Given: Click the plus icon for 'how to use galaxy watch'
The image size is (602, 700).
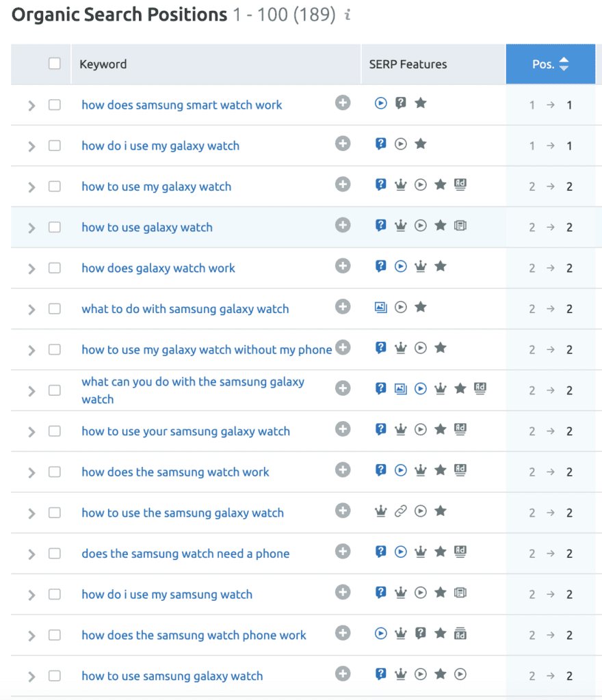Looking at the screenshot, I should [x=343, y=225].
